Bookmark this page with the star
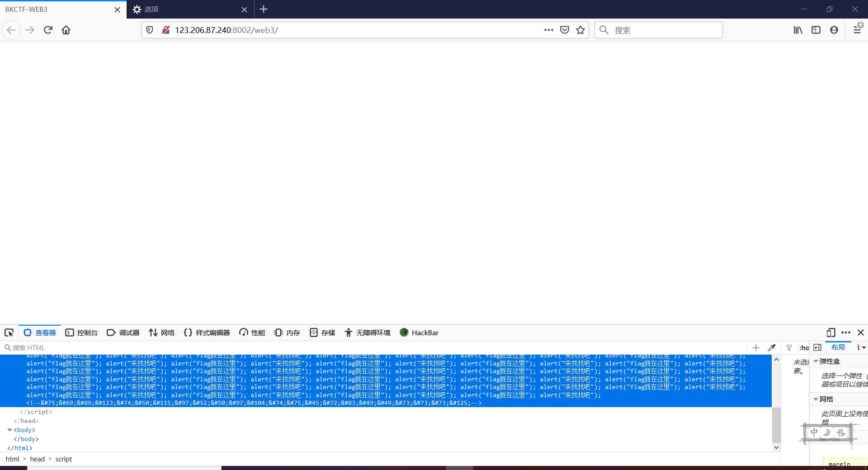Screen dimensions: 868x470 click(580, 30)
